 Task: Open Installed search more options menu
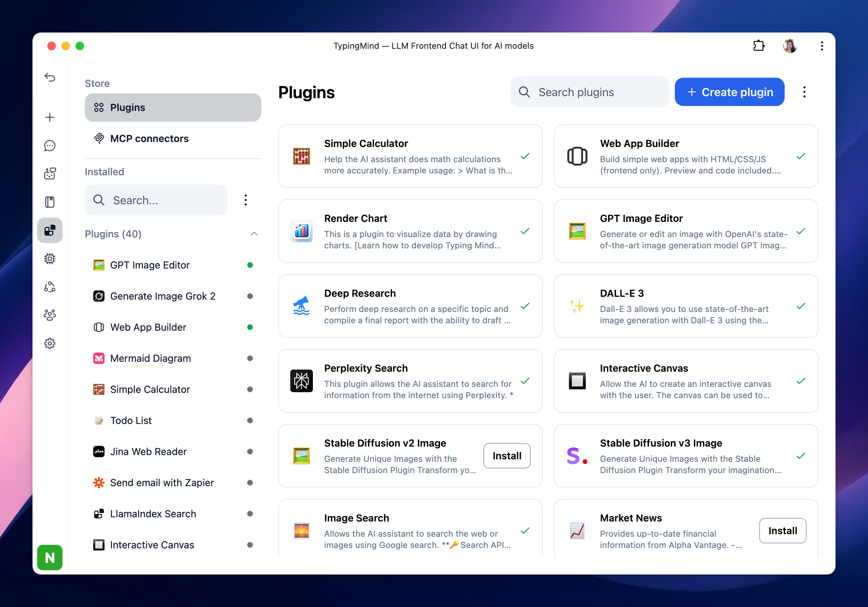pos(246,200)
